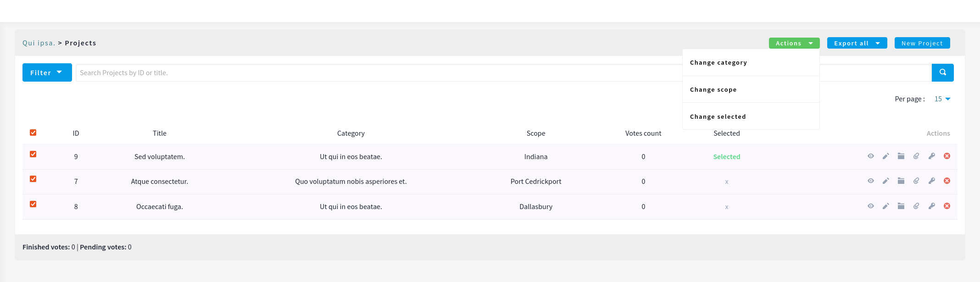Collapse the green Actions dropdown
Screen dimensions: 980x282
(794, 43)
